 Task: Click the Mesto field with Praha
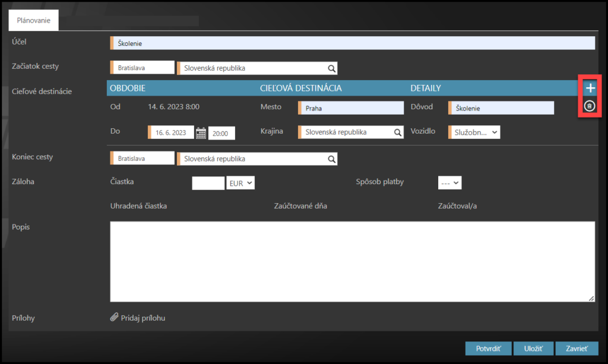351,108
